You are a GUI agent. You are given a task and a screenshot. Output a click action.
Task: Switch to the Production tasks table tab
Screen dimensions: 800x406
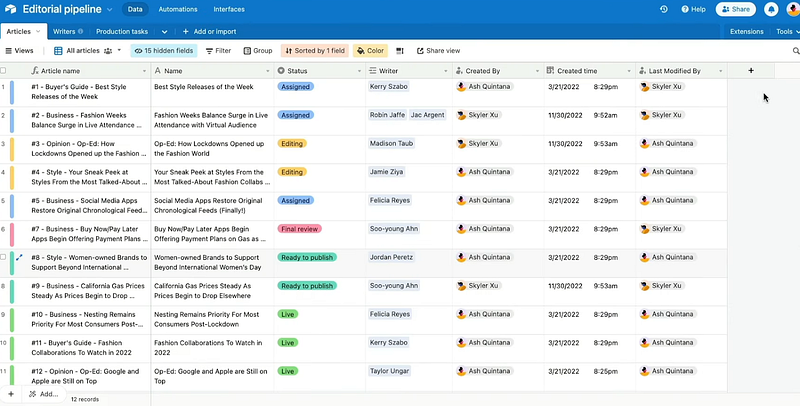click(x=121, y=31)
